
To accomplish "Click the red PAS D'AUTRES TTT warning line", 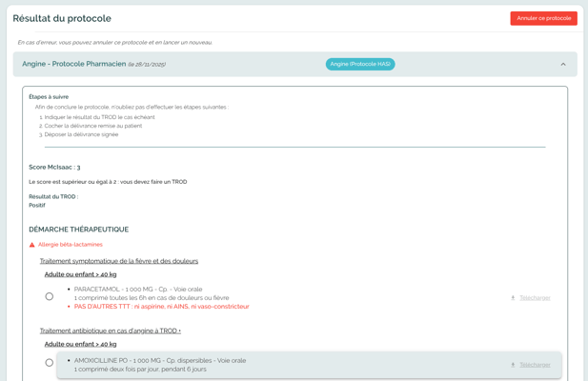I will click(161, 307).
